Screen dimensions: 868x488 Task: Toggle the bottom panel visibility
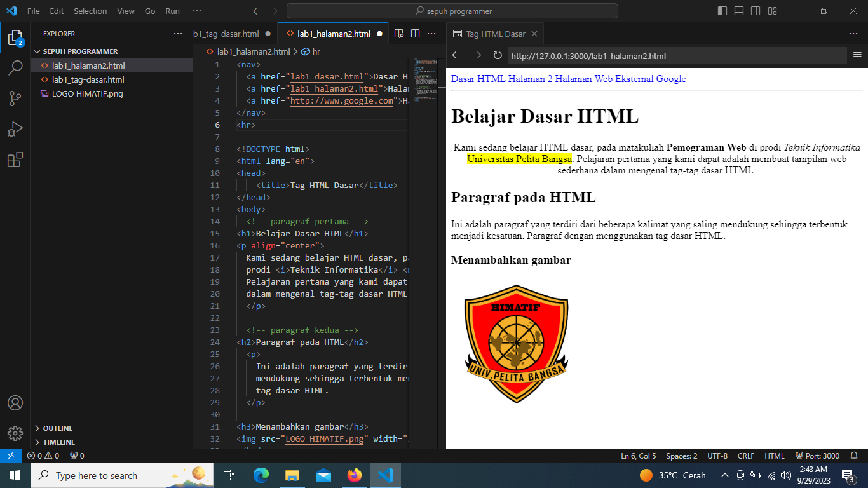coord(738,11)
